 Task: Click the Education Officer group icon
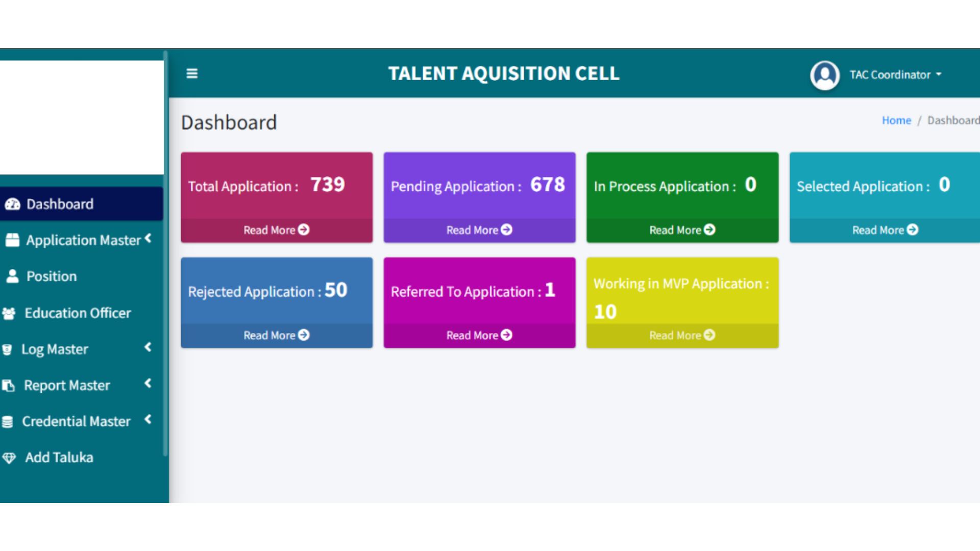(9, 313)
